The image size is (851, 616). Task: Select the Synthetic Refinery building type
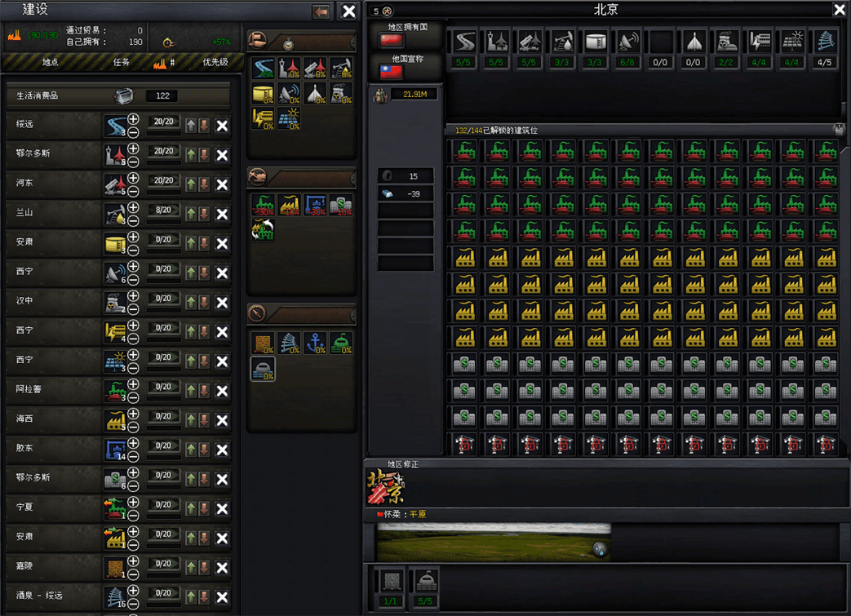(341, 69)
